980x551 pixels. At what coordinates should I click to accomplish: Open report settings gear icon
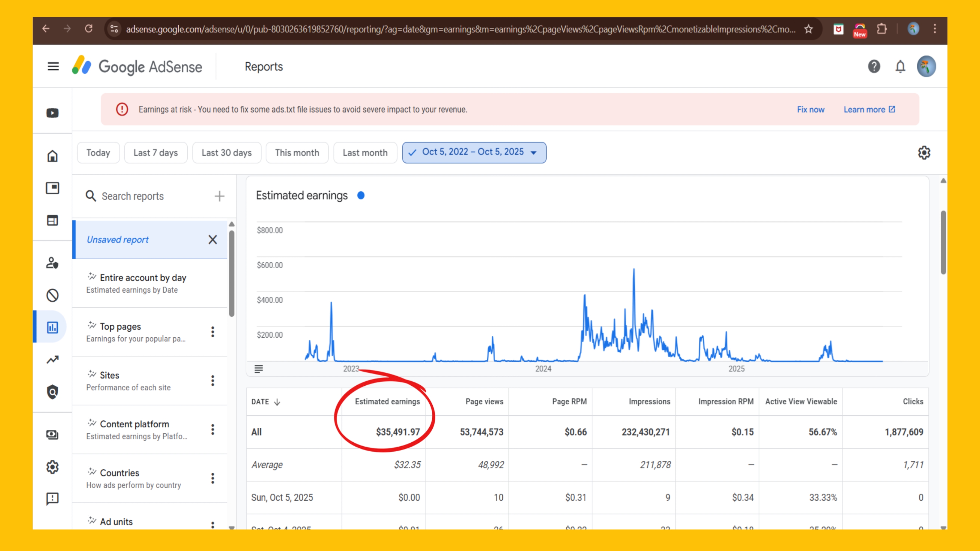[924, 153]
